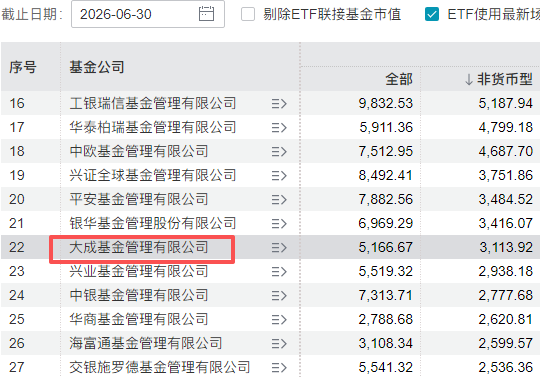Click the 2,938.18 non-monetary value cell
The image size is (540, 377).
(506, 271)
